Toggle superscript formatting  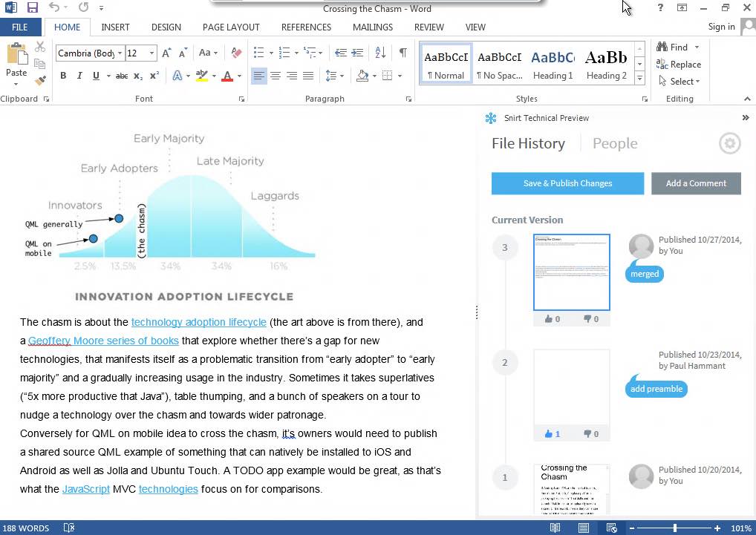(x=154, y=76)
